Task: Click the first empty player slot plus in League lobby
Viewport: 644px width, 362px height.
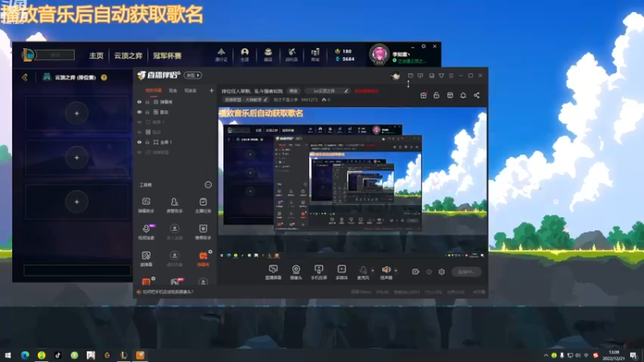Action: tap(76, 113)
